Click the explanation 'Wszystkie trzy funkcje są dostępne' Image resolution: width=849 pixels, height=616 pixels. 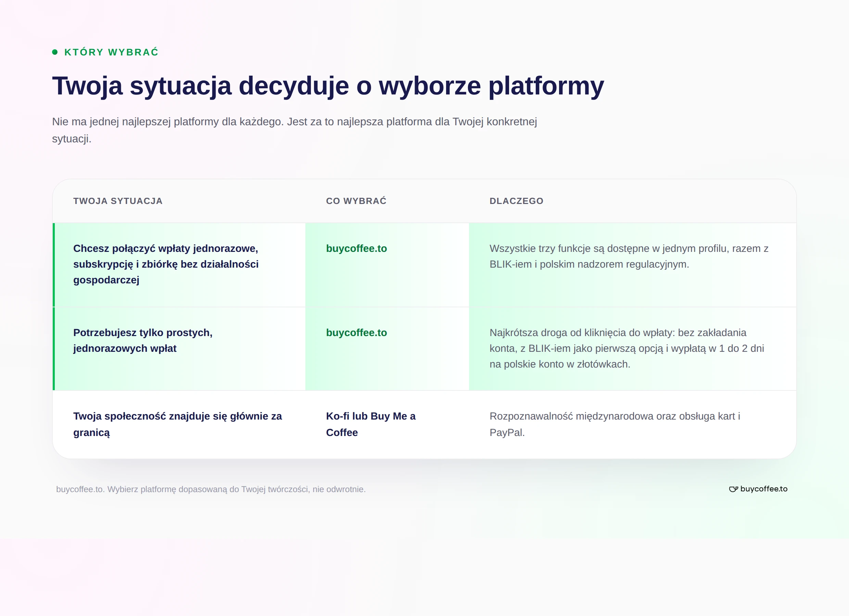pos(629,256)
